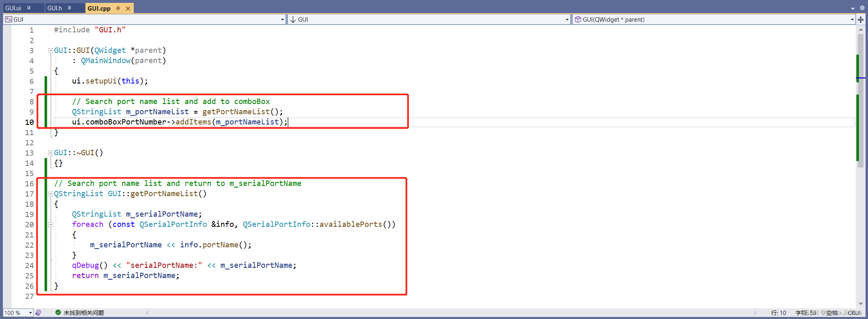The width and height of the screenshot is (868, 319).
Task: Click the horizontal scrollbar right arrow
Action: (x=755, y=313)
